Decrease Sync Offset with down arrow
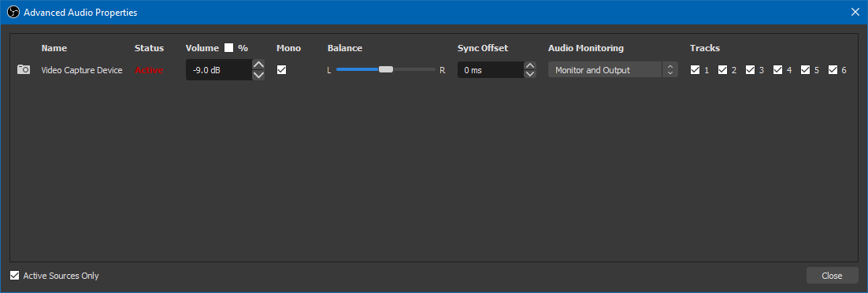The height and width of the screenshot is (293, 868). 530,75
